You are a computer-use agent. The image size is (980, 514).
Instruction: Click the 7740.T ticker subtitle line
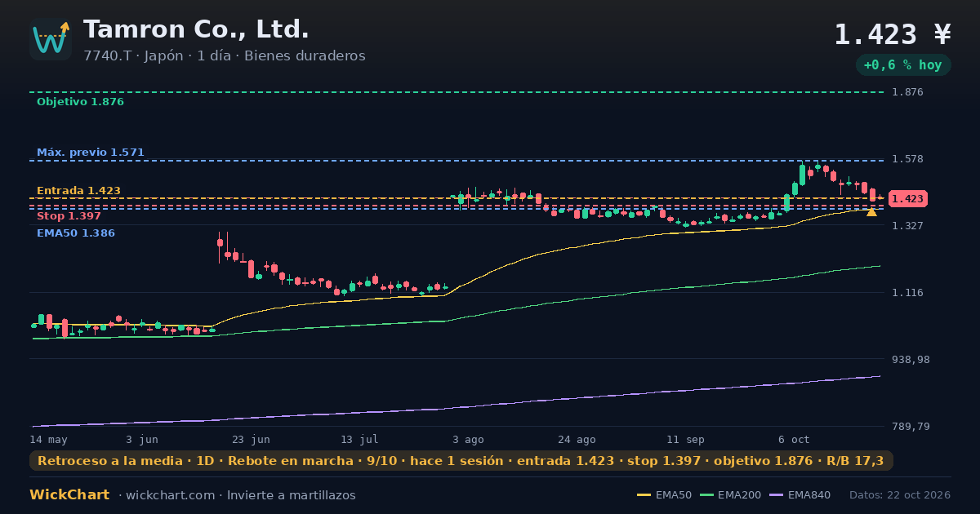pos(225,56)
